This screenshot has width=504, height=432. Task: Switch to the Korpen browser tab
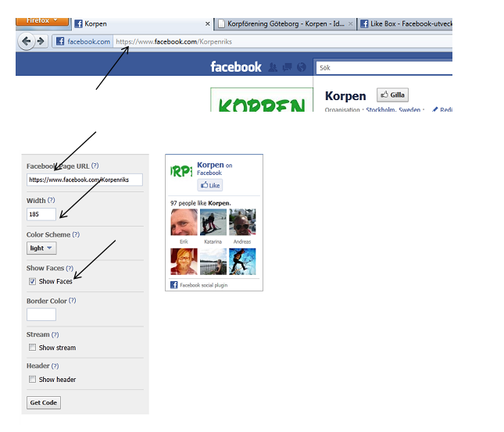click(x=140, y=23)
